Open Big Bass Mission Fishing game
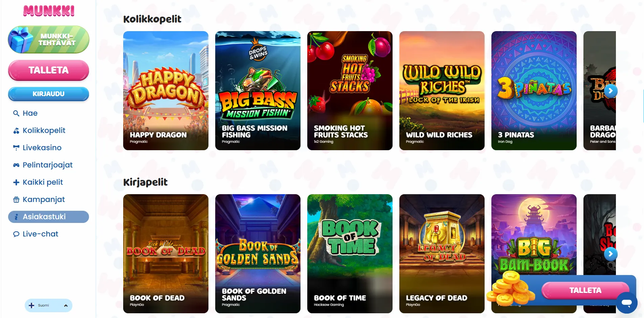 [x=258, y=91]
